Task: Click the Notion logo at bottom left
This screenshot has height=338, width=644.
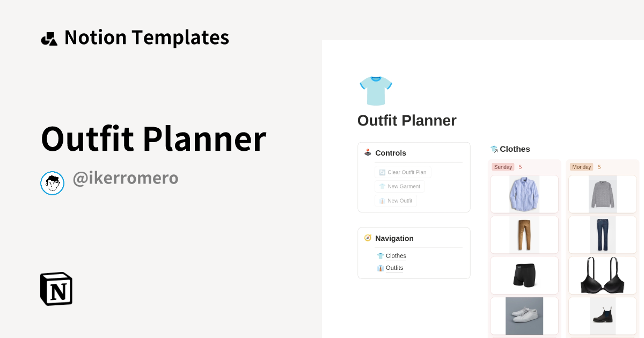Action: (56, 289)
